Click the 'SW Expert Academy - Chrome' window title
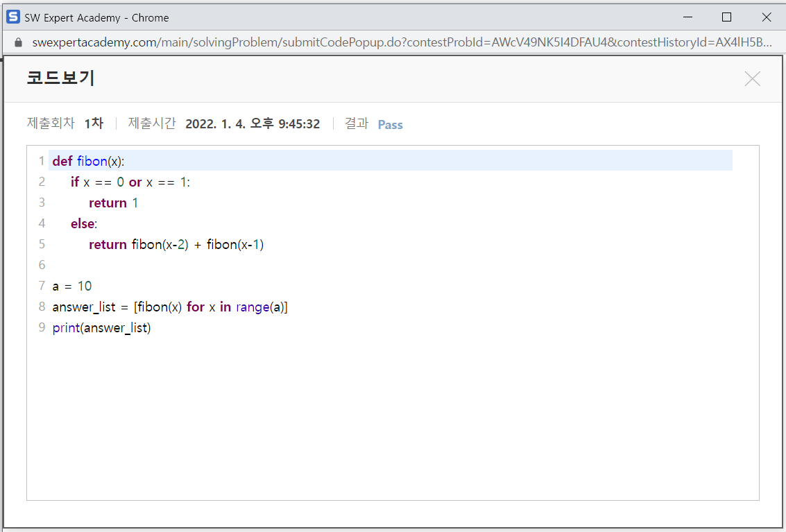Screen dimensions: 786x532 [x=96, y=17]
